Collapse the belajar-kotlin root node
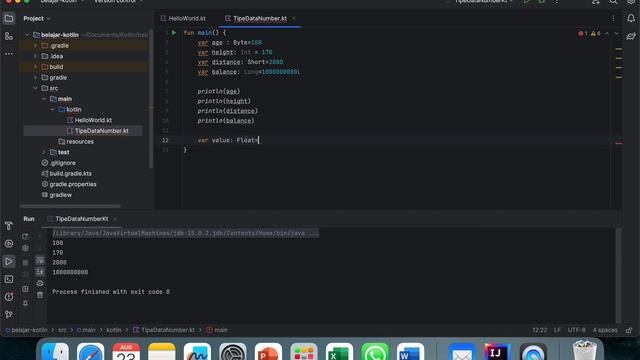The image size is (640, 360). pos(27,35)
